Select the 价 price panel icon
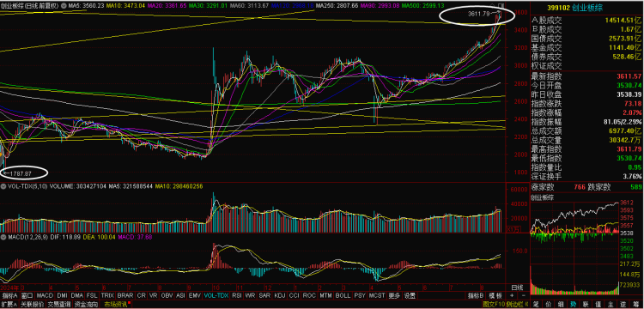 [x=550, y=305]
